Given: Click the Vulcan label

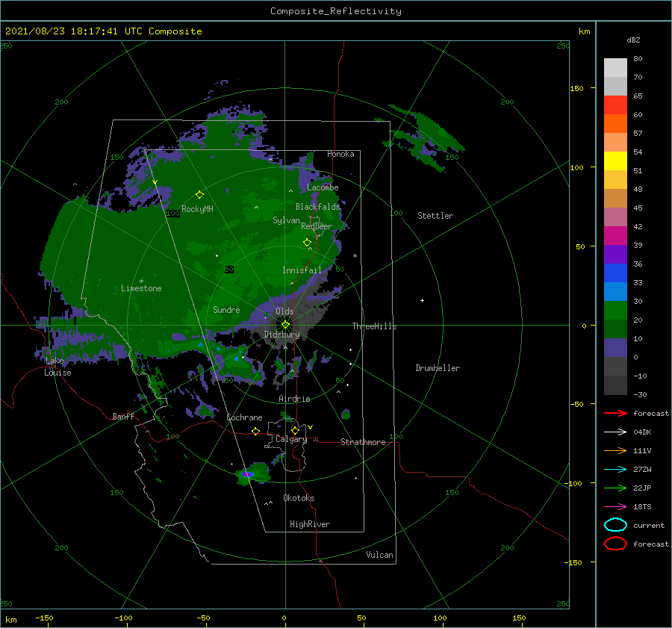Looking at the screenshot, I should (379, 555).
